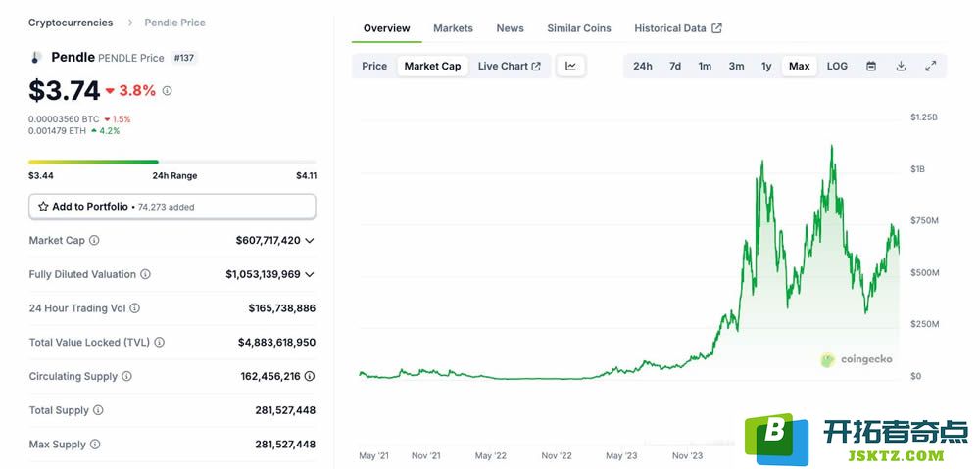980x469 pixels.
Task: Expand the Market Cap value chevron
Action: tap(310, 241)
